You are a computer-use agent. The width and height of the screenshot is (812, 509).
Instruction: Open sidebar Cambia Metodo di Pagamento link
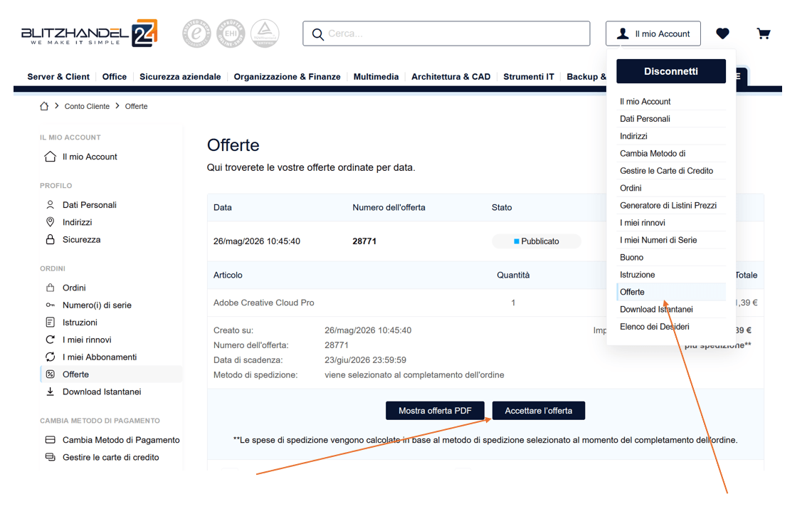tap(121, 440)
